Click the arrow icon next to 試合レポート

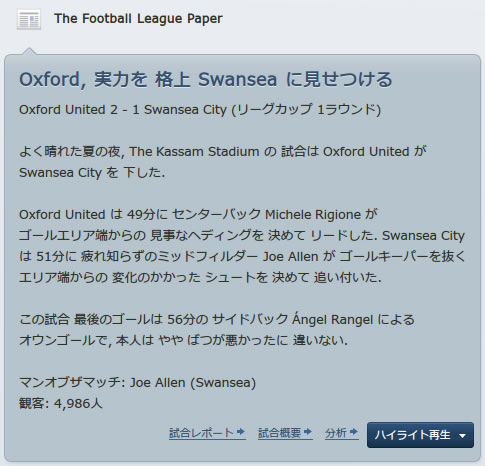coord(241,432)
